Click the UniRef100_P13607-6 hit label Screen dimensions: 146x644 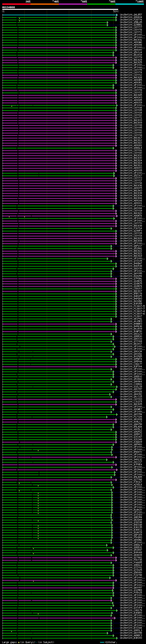(x=132, y=314)
